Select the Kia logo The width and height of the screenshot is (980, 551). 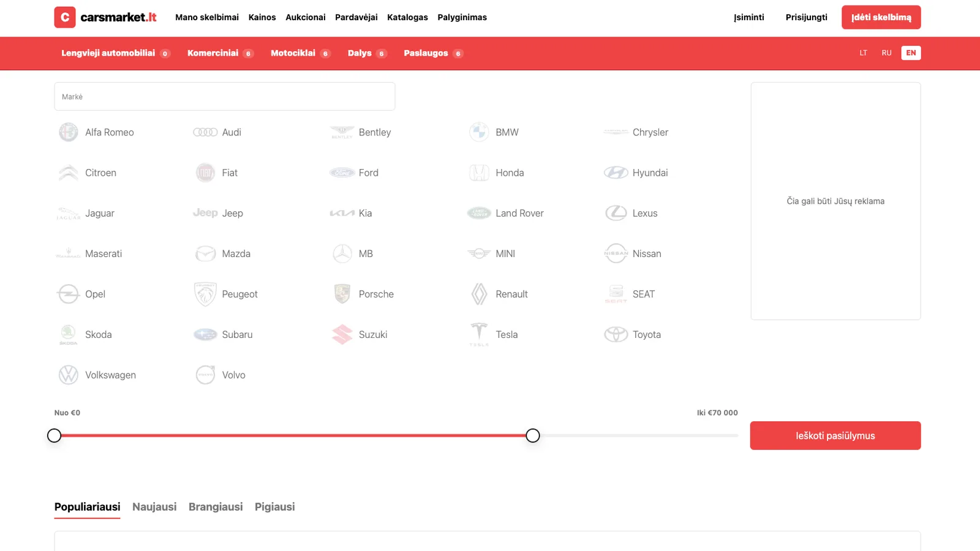342,213
